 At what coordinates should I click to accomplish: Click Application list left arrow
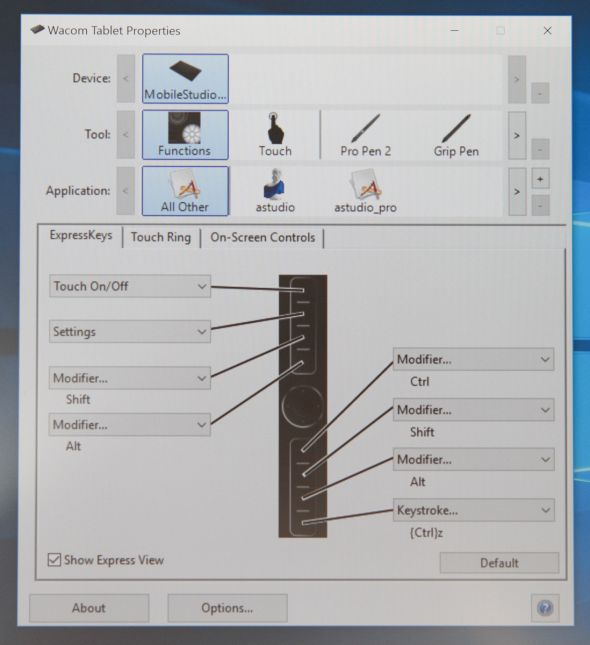coord(125,191)
